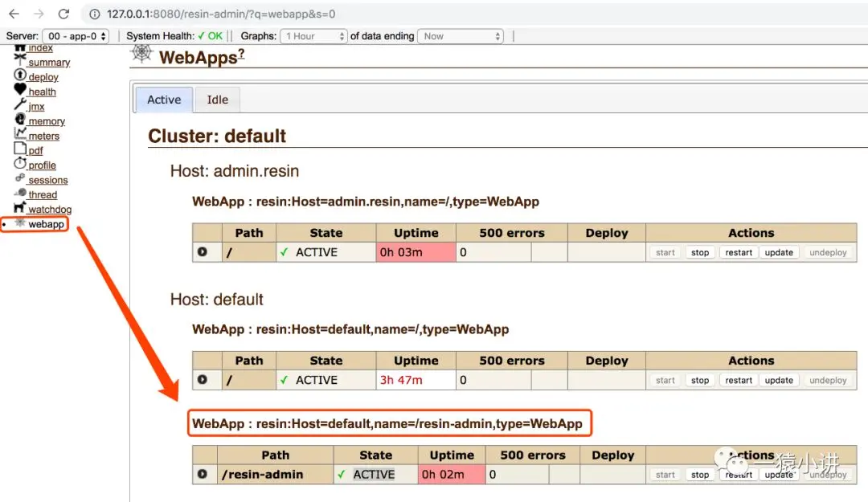The height and width of the screenshot is (502, 868).
Task: Click ACTIVE state in /resin-admin row
Action: [x=375, y=475]
